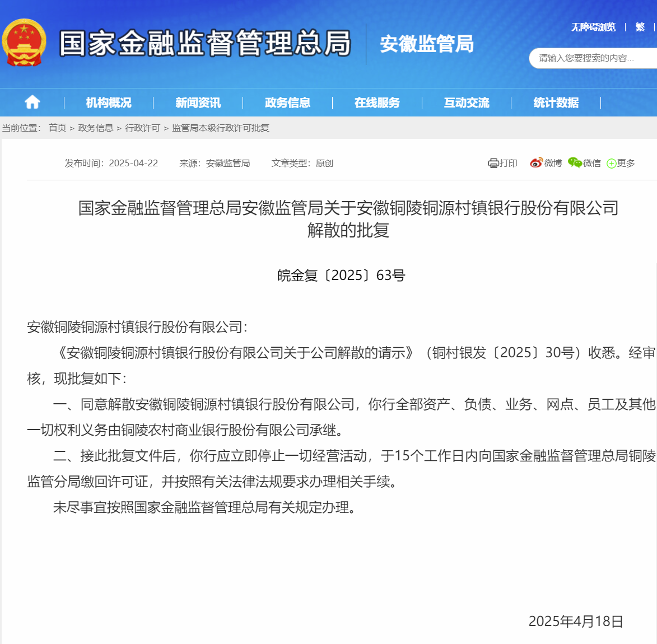
Task: Click the national emblem logo
Action: coord(24,43)
